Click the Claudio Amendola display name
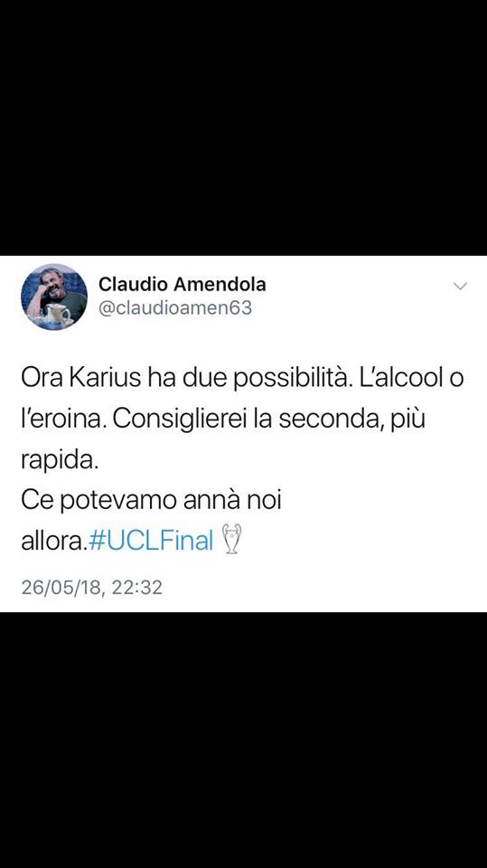This screenshot has width=487, height=868. 183,285
